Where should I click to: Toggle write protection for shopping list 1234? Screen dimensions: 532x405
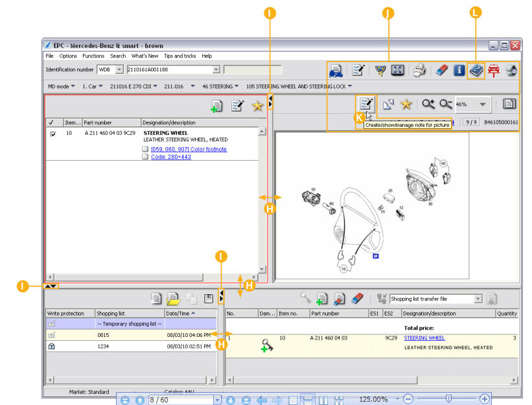click(x=52, y=346)
